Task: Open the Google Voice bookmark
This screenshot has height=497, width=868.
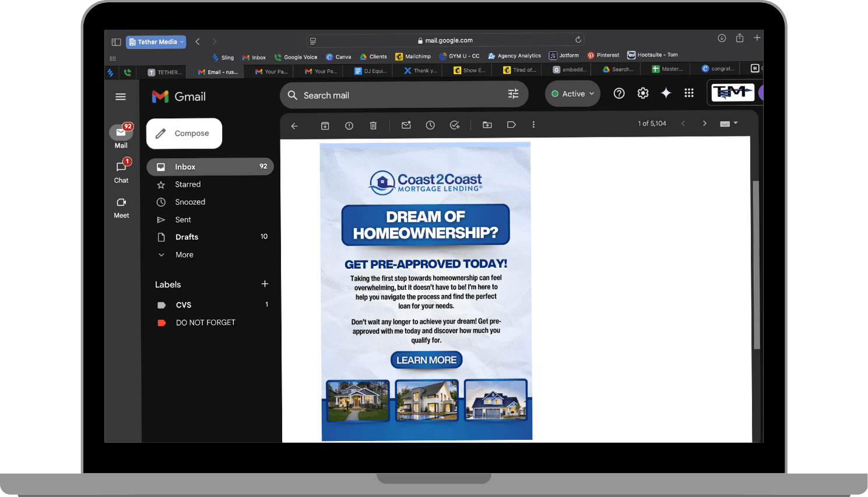Action: 296,57
